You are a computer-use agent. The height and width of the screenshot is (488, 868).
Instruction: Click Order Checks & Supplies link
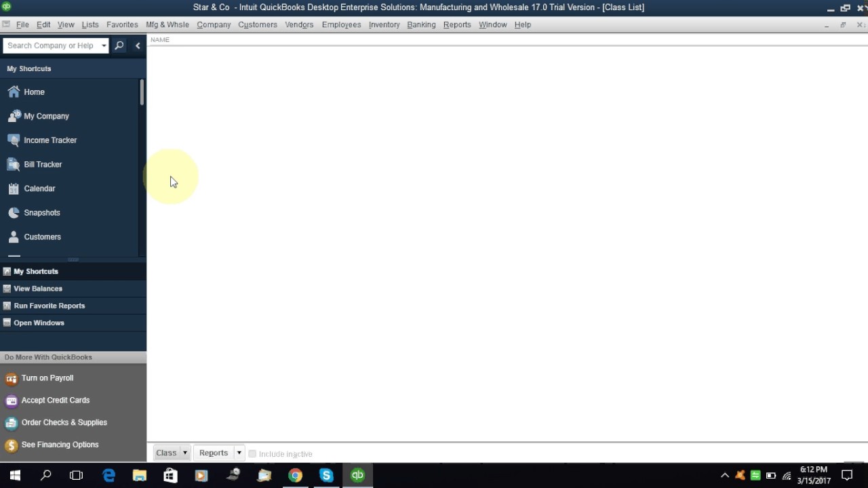pyautogui.click(x=64, y=423)
